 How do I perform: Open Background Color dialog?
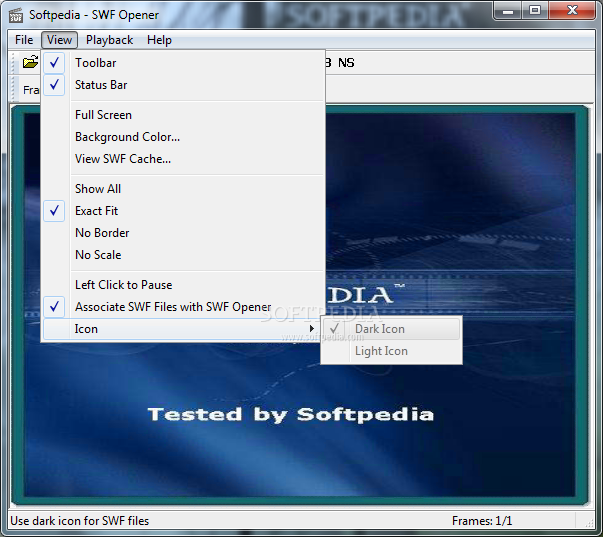(x=183, y=137)
